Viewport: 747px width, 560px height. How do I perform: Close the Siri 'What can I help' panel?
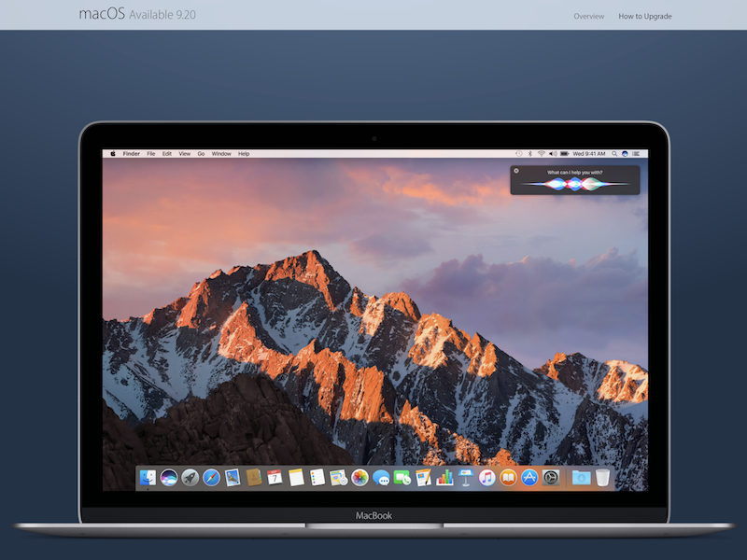(516, 171)
